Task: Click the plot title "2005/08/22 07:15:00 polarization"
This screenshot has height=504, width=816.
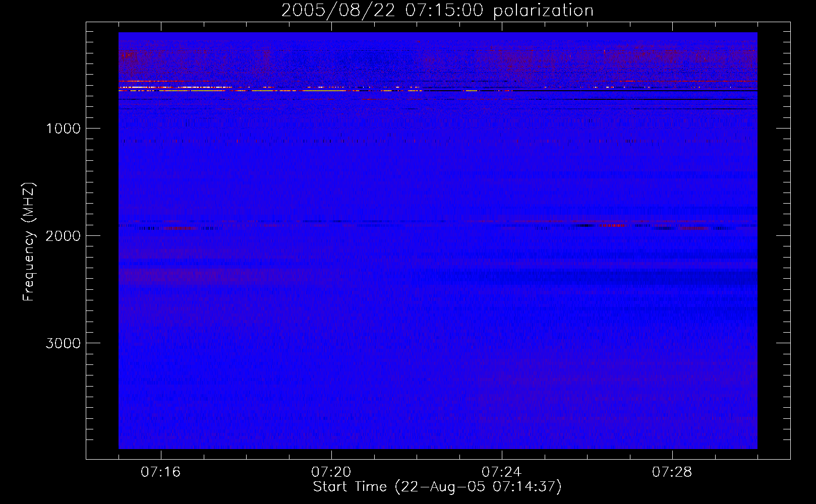Action: (x=437, y=11)
